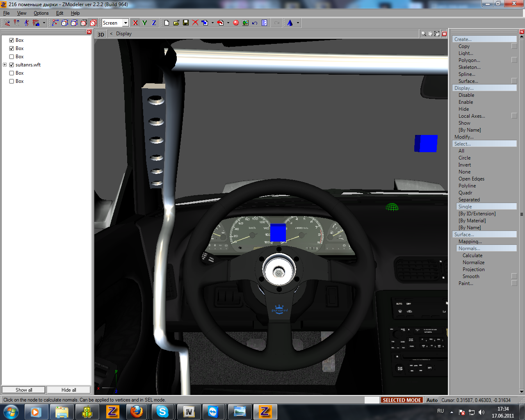Expand the sultanrs.wft tree node
The width and height of the screenshot is (525, 420).
coord(5,65)
